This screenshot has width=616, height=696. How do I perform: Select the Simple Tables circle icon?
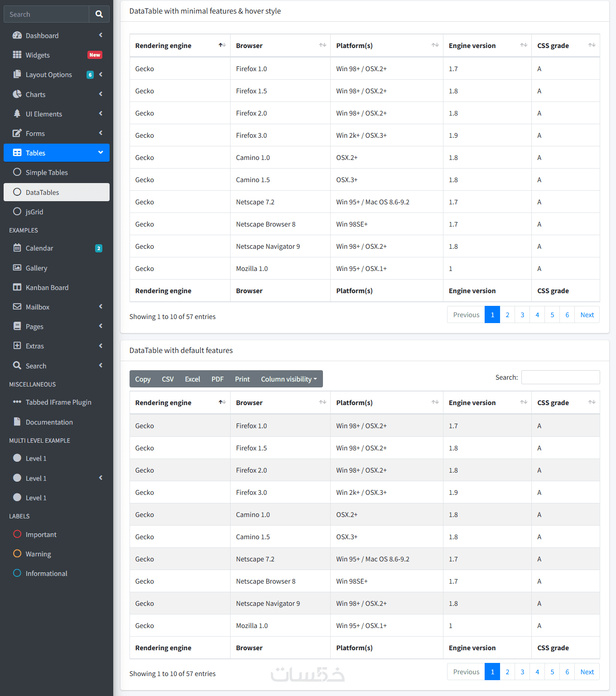click(x=17, y=172)
